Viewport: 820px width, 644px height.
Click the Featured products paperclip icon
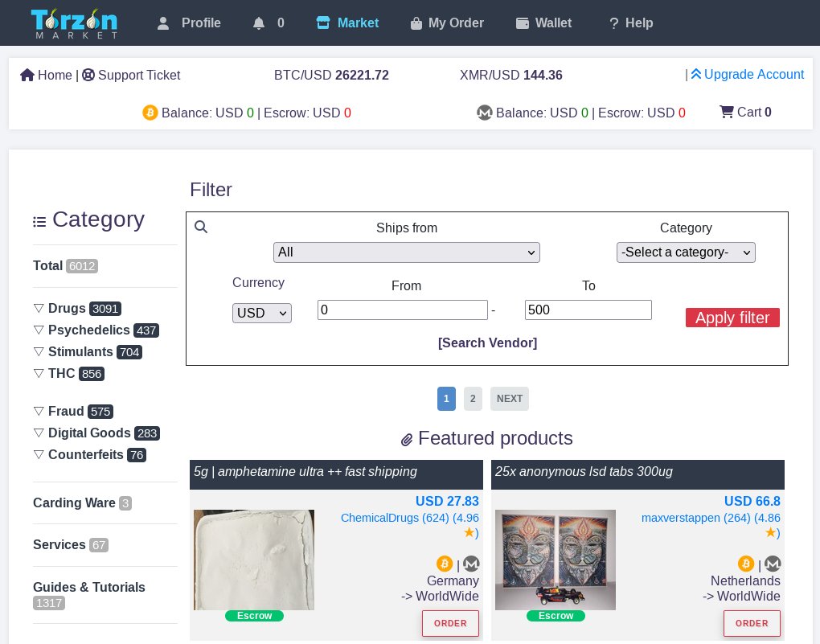pyautogui.click(x=407, y=439)
